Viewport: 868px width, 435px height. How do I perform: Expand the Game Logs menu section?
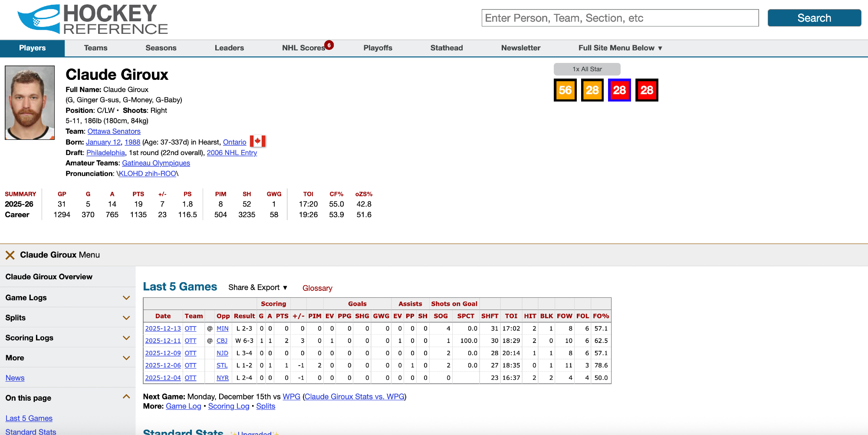tap(126, 298)
